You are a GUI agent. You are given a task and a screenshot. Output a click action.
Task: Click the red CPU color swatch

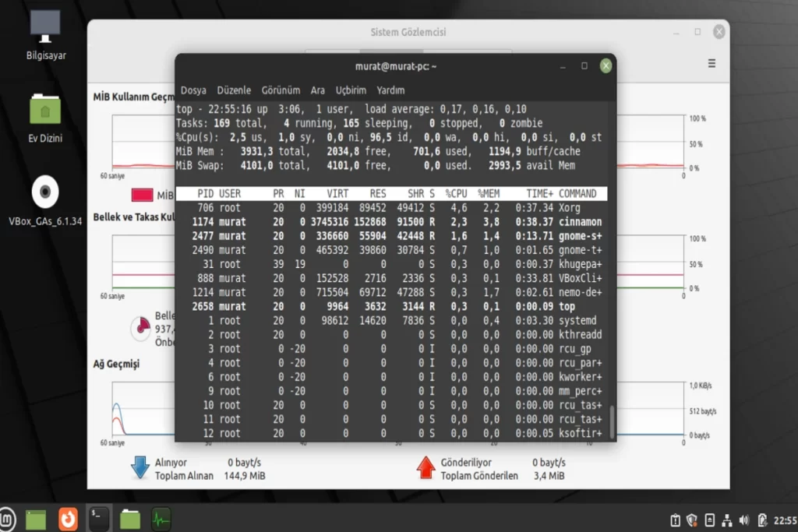pyautogui.click(x=142, y=196)
